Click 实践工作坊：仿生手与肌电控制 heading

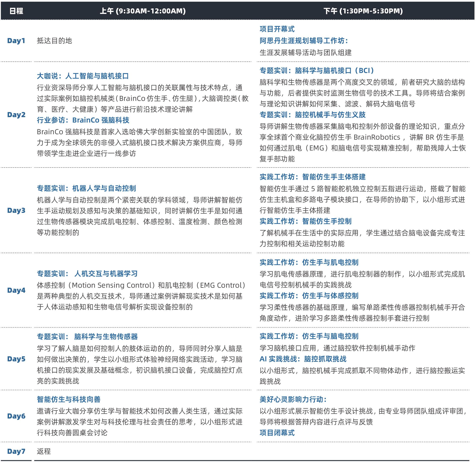click(x=309, y=262)
